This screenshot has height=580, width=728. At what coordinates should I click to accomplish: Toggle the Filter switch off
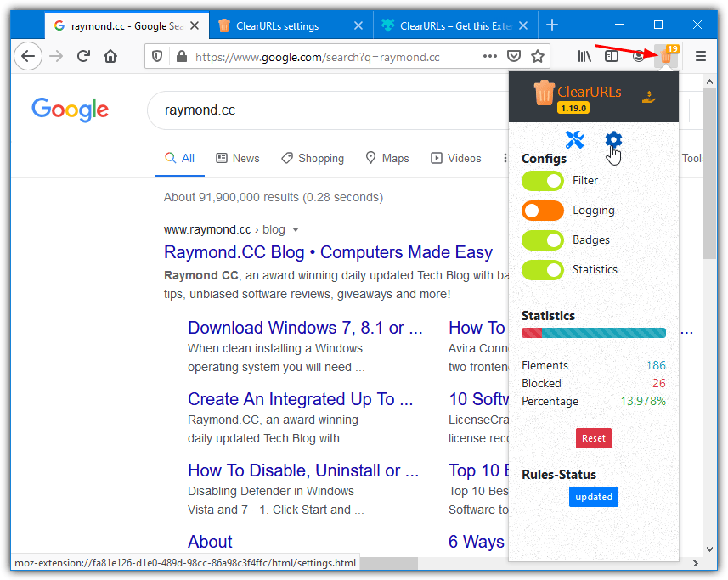pos(543,181)
